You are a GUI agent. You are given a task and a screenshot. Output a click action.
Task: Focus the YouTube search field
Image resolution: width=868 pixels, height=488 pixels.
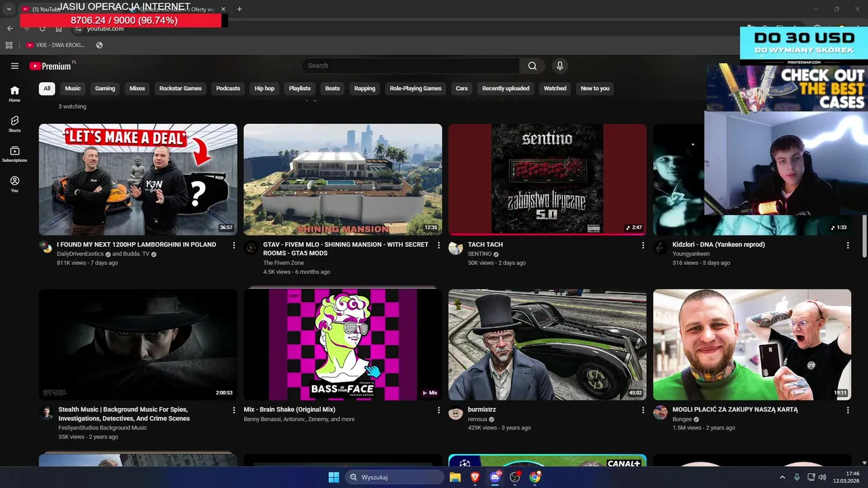[x=410, y=66]
